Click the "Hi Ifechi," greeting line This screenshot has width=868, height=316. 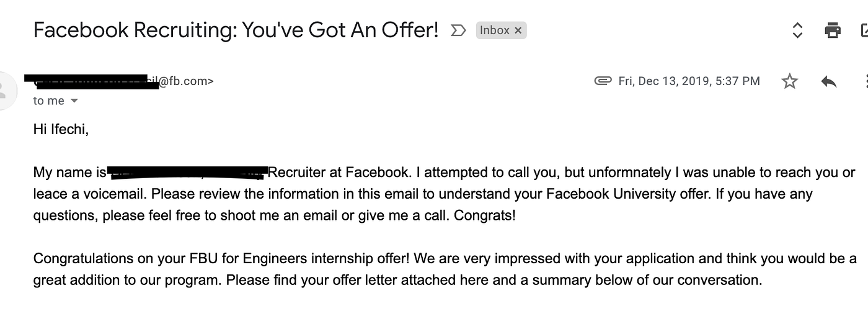click(x=61, y=130)
